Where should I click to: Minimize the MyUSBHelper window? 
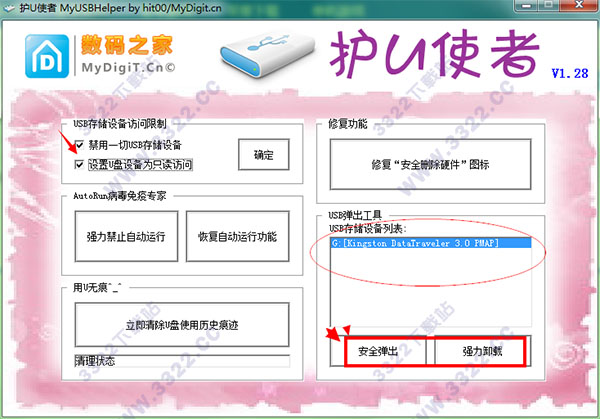527,5
